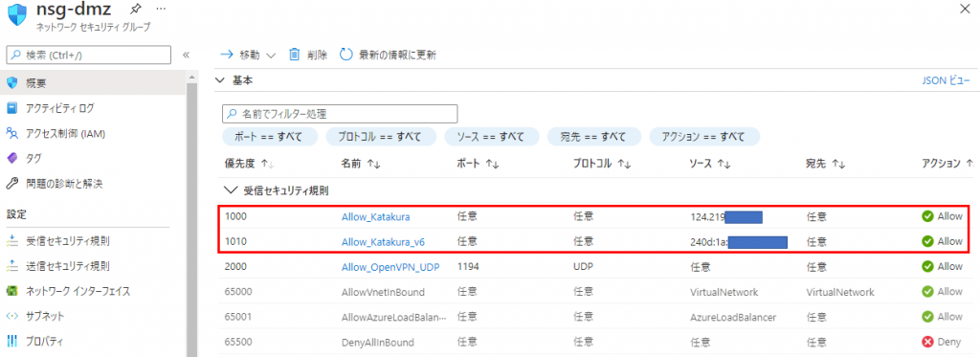Collapse the left menu with the double chevron
Image resolution: width=980 pixels, height=357 pixels.
(186, 55)
